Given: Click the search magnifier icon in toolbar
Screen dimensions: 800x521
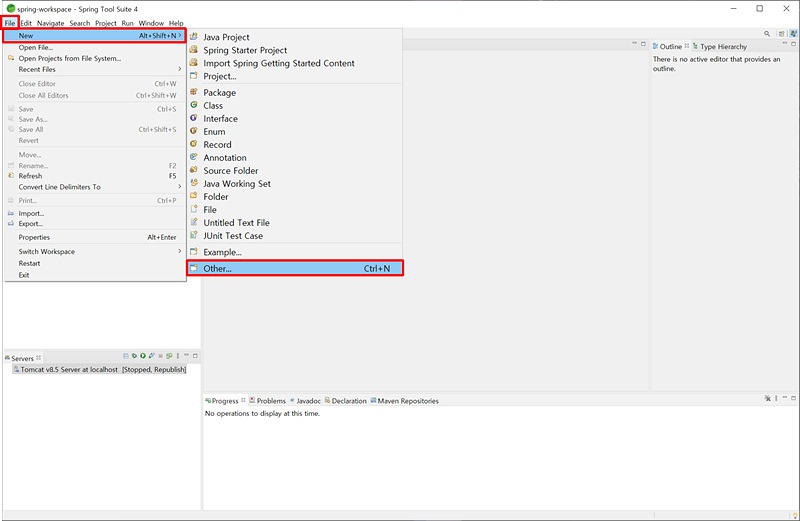Looking at the screenshot, I should (x=767, y=34).
